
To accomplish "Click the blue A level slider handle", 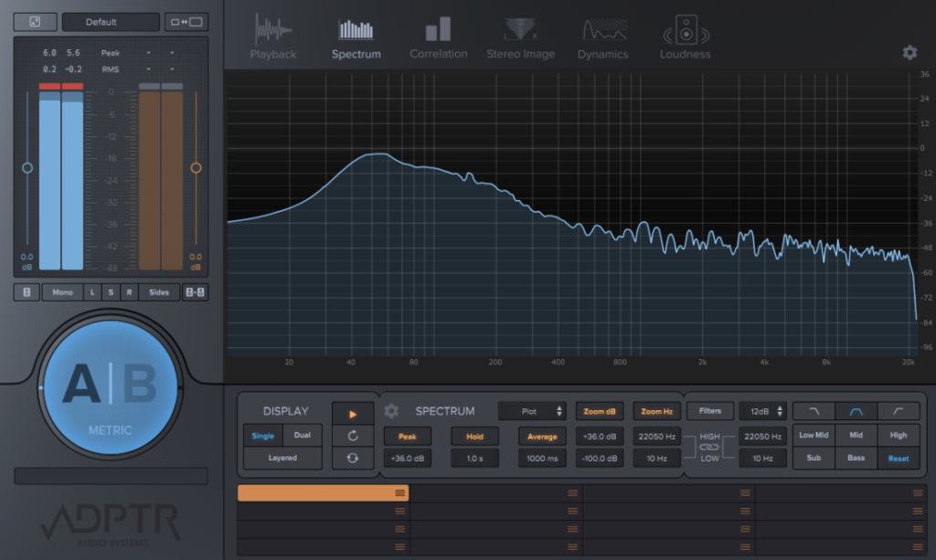I will tap(27, 168).
